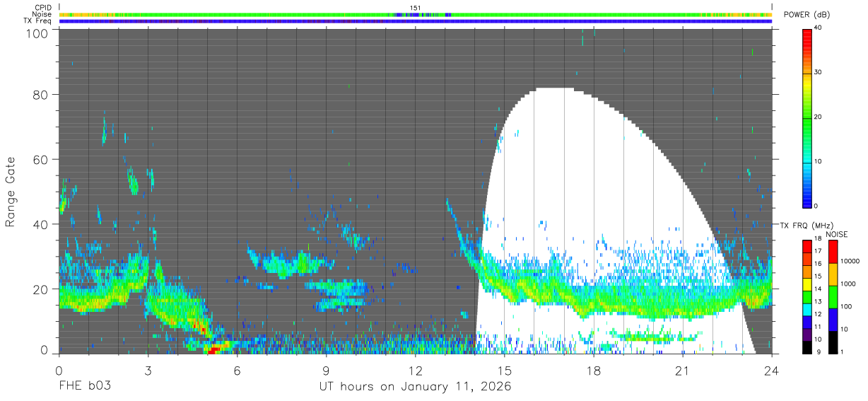Click the yellow segment of TX FRQ colorbar
Image resolution: width=868 pixels, height=401 pixels.
[807, 284]
